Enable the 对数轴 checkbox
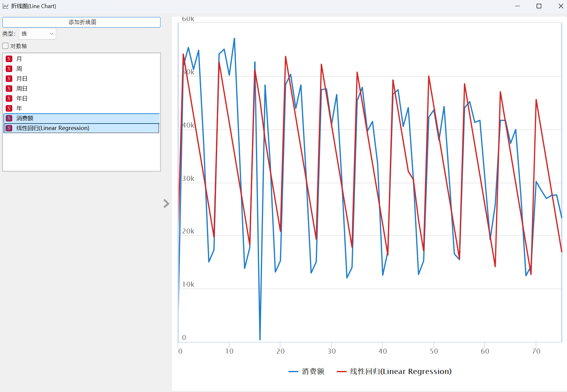Image resolution: width=567 pixels, height=392 pixels. point(5,46)
